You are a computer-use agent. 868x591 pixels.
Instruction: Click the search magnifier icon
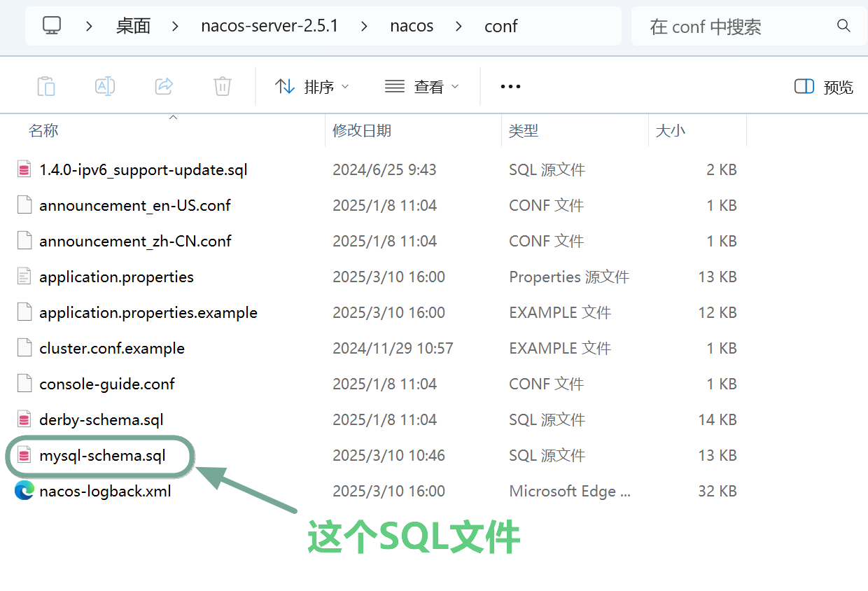[x=843, y=26]
